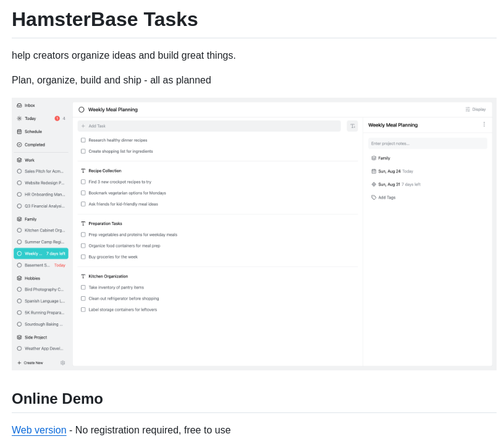Open the three-dot menu for Weekly Meal Planning
Image resolution: width=504 pixels, height=439 pixels.
tap(484, 125)
